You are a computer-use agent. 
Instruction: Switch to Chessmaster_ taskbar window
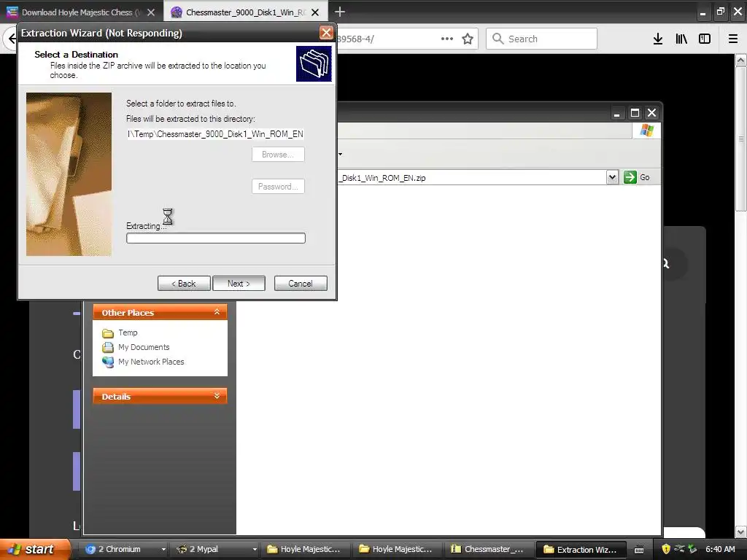tap(488, 549)
